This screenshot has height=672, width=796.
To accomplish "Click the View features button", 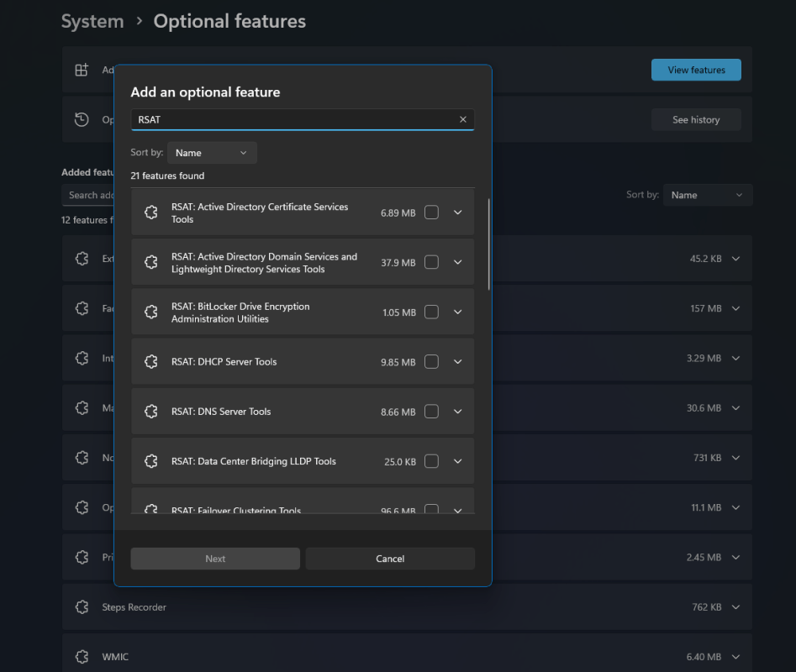I will click(696, 70).
